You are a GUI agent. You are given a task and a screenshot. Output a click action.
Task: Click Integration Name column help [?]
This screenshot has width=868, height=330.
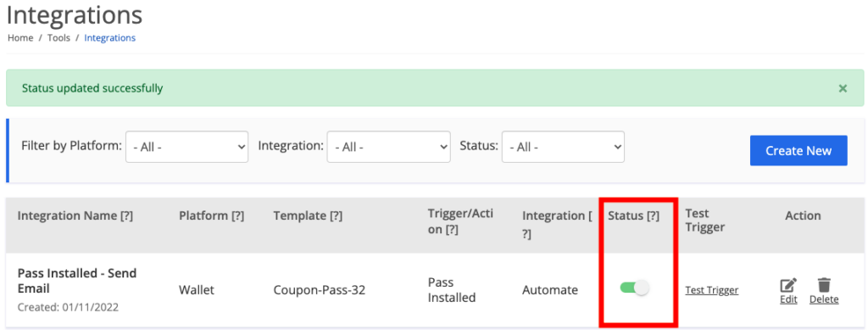click(x=127, y=216)
